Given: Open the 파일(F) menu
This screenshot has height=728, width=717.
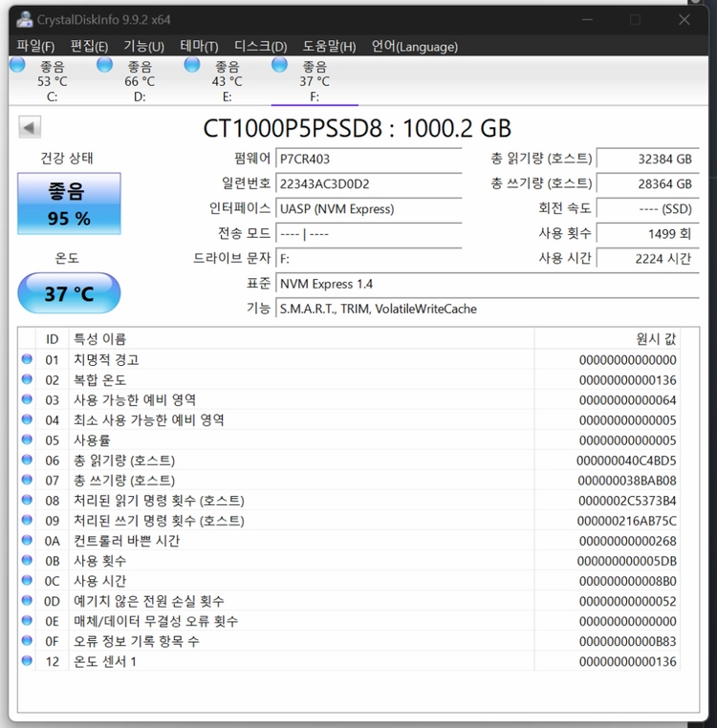Looking at the screenshot, I should coord(35,47).
